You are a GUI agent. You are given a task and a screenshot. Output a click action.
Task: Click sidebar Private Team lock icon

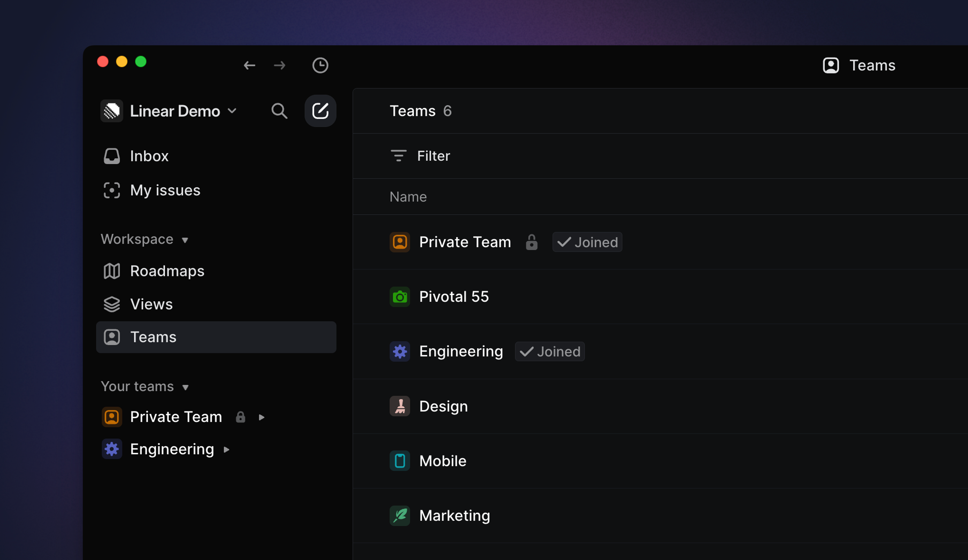click(240, 417)
